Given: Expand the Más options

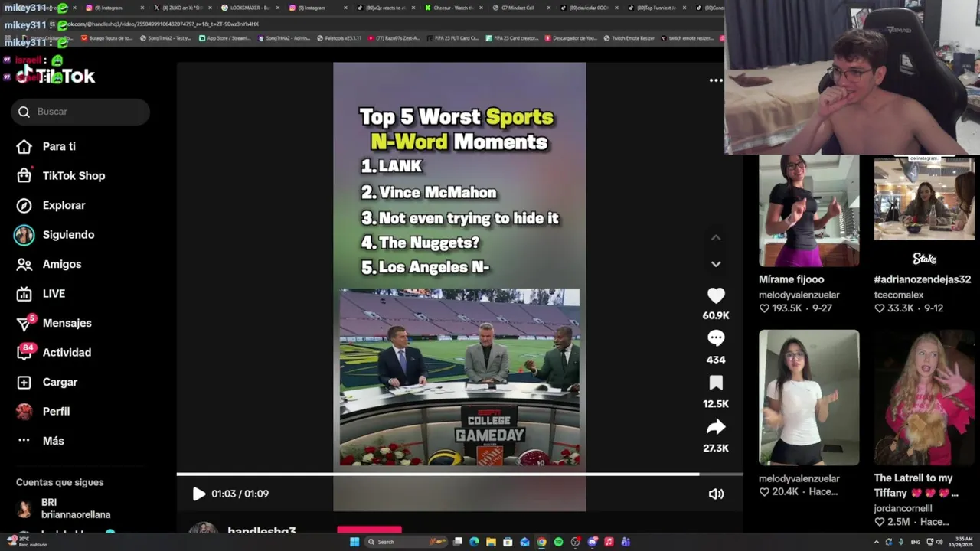Looking at the screenshot, I should tap(53, 441).
